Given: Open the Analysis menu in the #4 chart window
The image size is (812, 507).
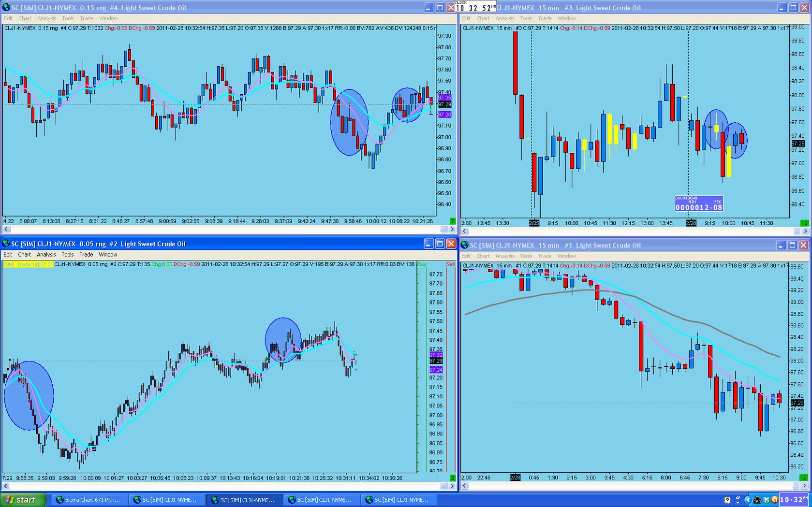Looking at the screenshot, I should pyautogui.click(x=46, y=18).
